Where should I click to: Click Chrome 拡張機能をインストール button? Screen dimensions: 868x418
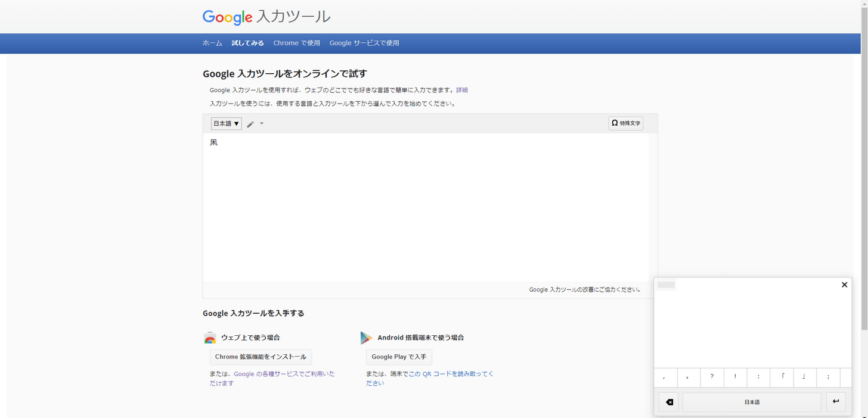click(x=261, y=357)
